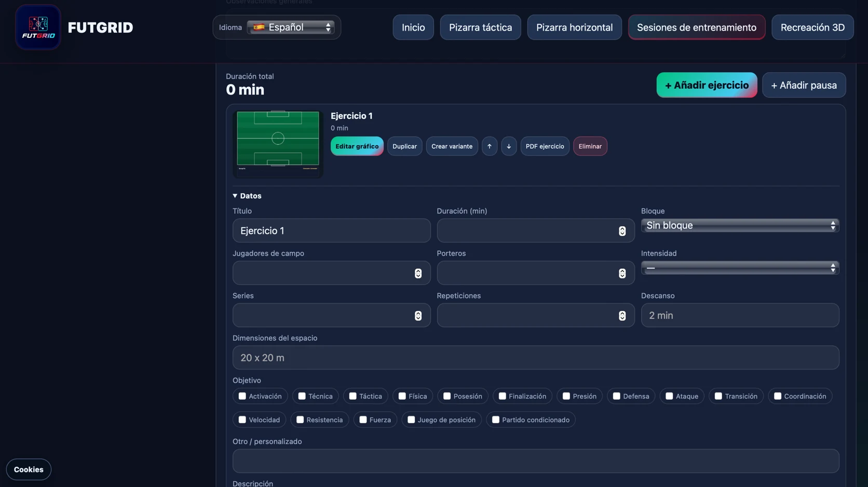Open the Ejercicio 1 pitch thumbnail

point(278,144)
